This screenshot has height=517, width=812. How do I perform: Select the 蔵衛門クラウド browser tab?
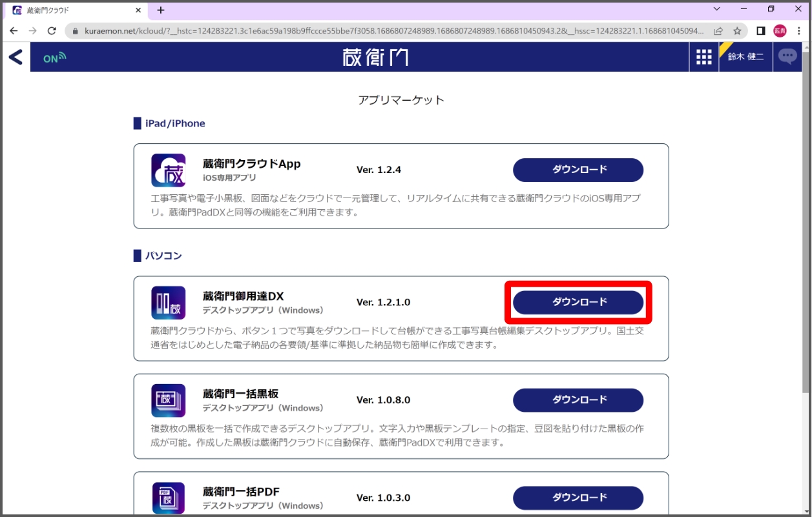[x=76, y=10]
